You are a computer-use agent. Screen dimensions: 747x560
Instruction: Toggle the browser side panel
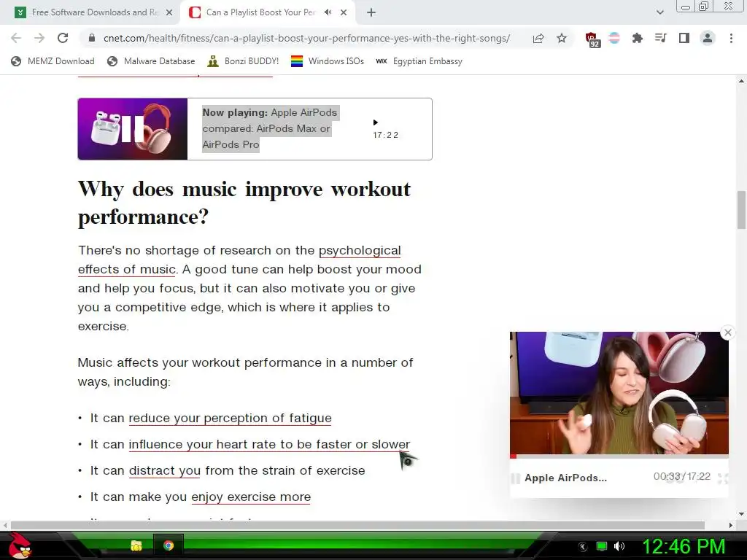pos(684,38)
